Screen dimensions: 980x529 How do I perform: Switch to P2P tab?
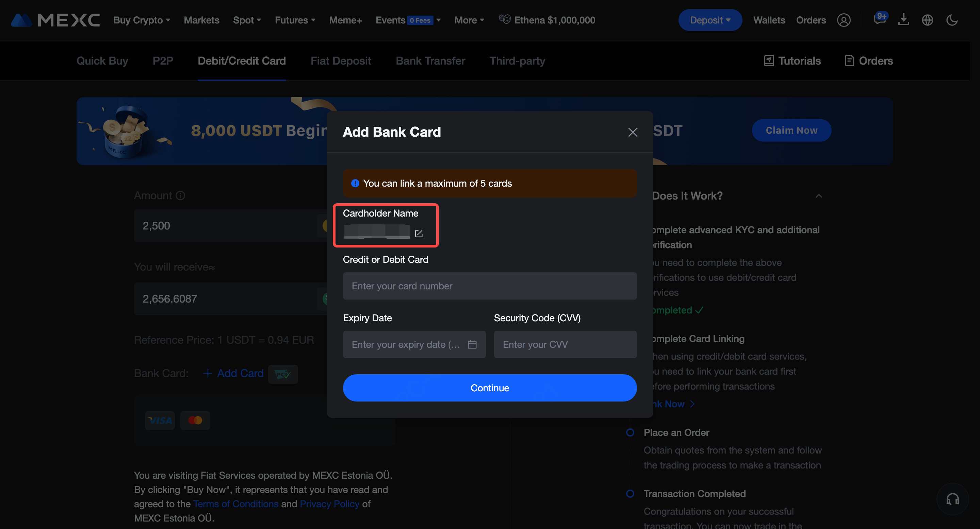click(x=163, y=61)
